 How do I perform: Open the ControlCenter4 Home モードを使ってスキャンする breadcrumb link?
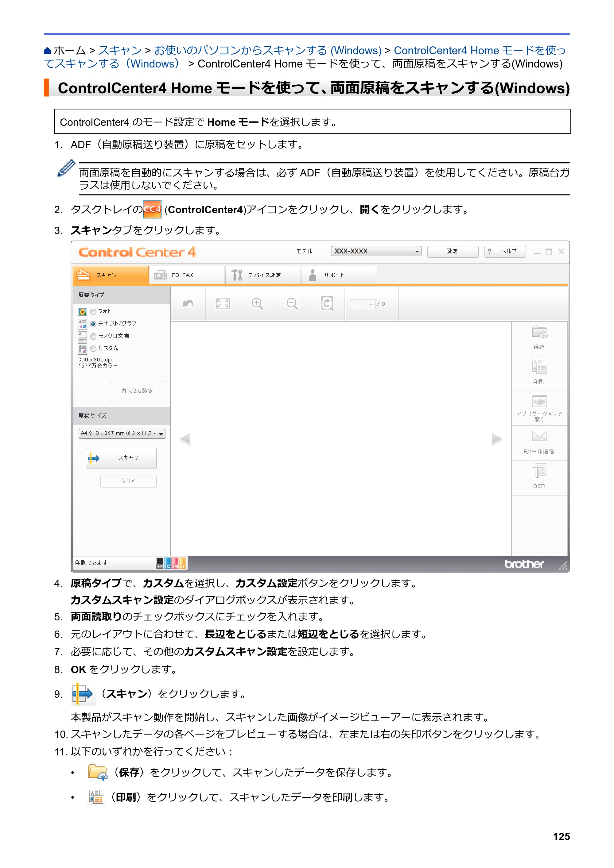point(305,57)
